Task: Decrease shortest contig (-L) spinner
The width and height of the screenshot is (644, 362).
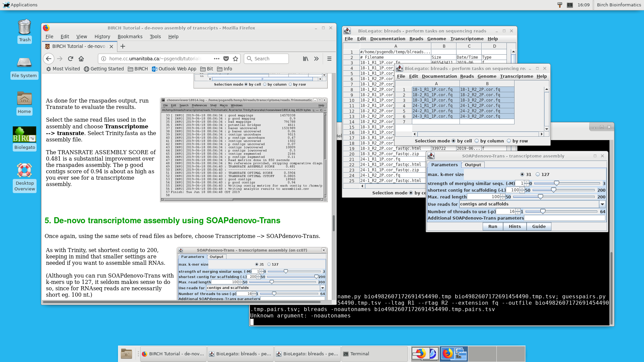Action: click(x=522, y=192)
